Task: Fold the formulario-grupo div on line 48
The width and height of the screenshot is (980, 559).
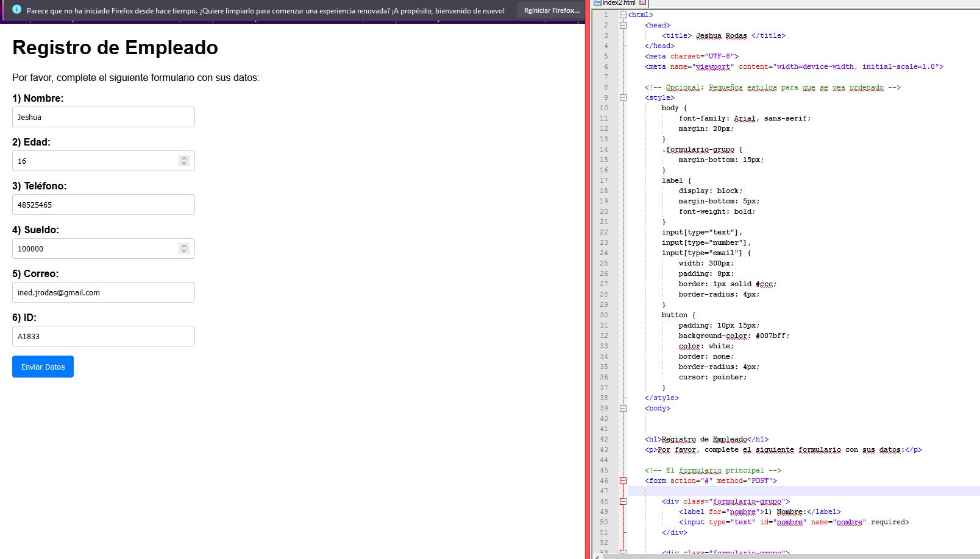Action: coord(623,501)
